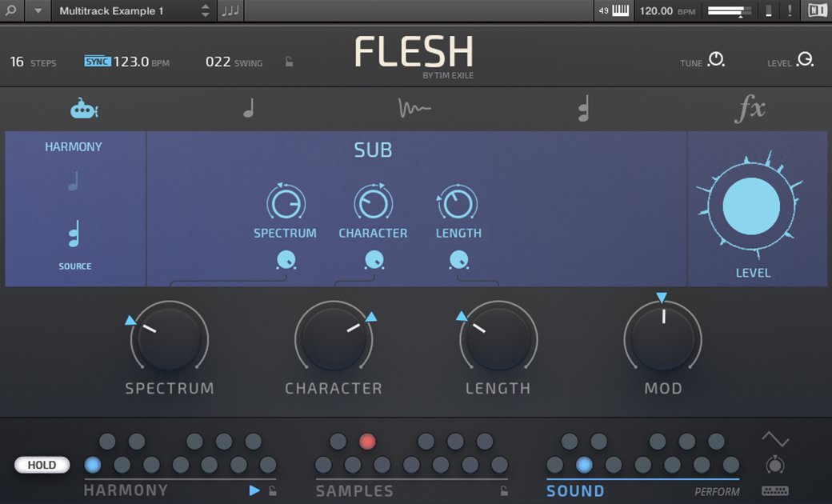Toggle the SYNC tempo button
This screenshot has height=504, width=832.
tap(97, 62)
